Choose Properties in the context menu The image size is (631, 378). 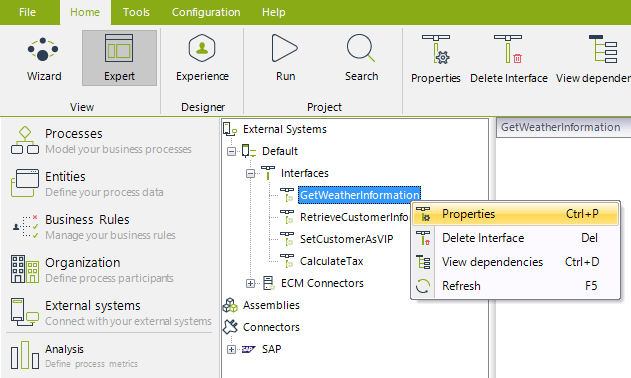(515, 214)
